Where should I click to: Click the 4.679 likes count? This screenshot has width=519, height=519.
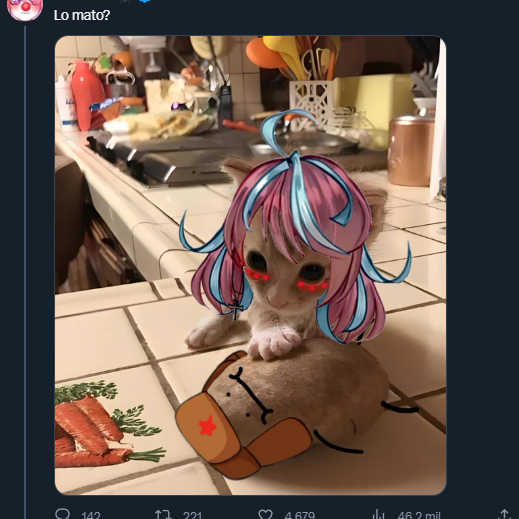click(x=299, y=515)
